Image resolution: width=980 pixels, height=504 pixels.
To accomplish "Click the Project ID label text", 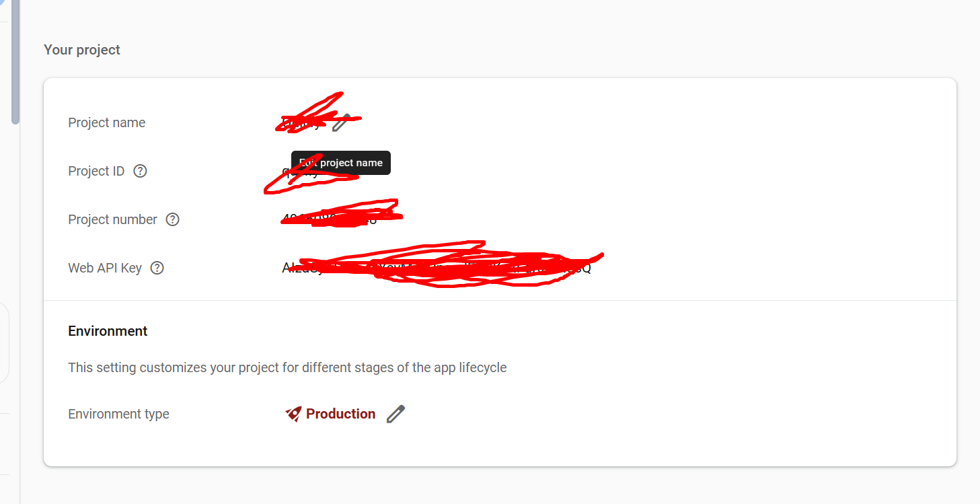I will tap(96, 171).
